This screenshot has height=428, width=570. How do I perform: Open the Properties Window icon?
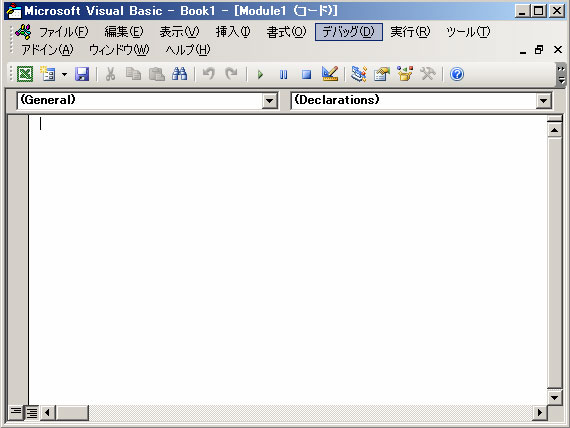click(381, 74)
